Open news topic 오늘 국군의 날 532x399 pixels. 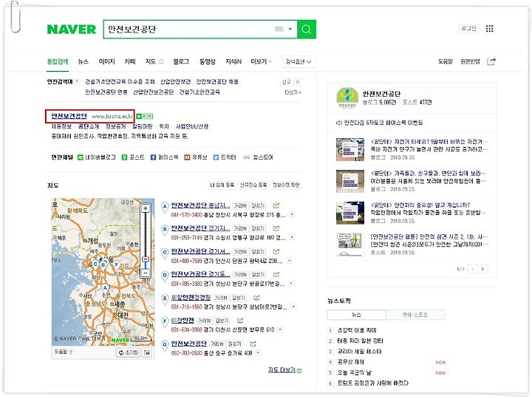(354, 372)
